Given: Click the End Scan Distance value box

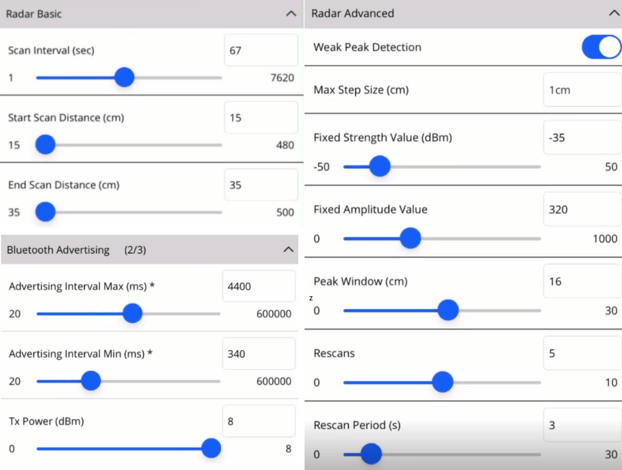Looking at the screenshot, I should pyautogui.click(x=260, y=185).
